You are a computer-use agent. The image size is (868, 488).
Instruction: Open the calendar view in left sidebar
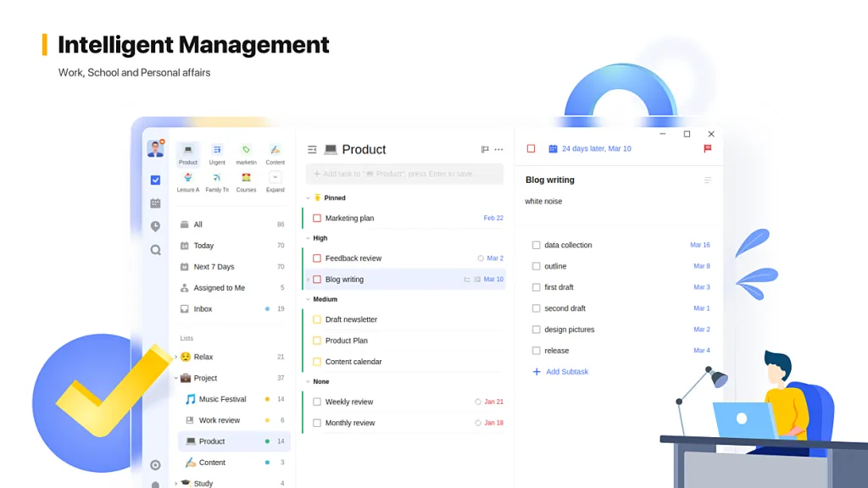[155, 203]
